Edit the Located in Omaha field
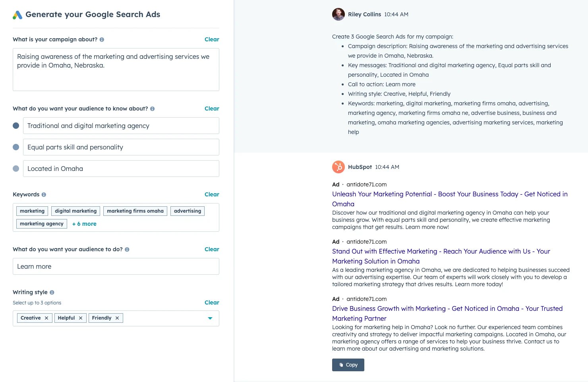This screenshot has height=382, width=588. [x=121, y=169]
